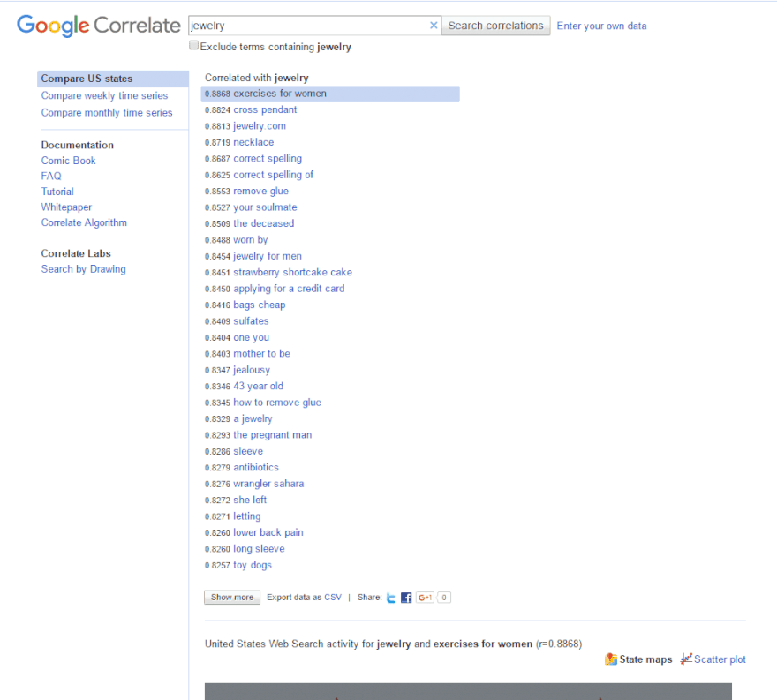This screenshot has height=700, width=777.
Task: Click the Google Correlate logo
Action: click(x=97, y=26)
